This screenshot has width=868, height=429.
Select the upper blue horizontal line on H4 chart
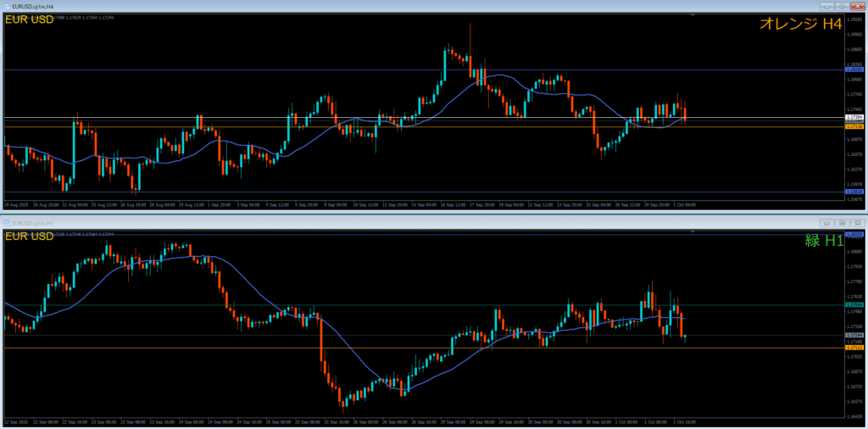[424, 70]
